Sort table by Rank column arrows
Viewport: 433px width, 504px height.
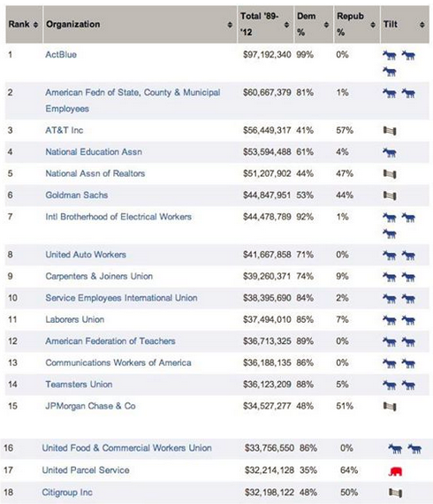click(x=35, y=25)
